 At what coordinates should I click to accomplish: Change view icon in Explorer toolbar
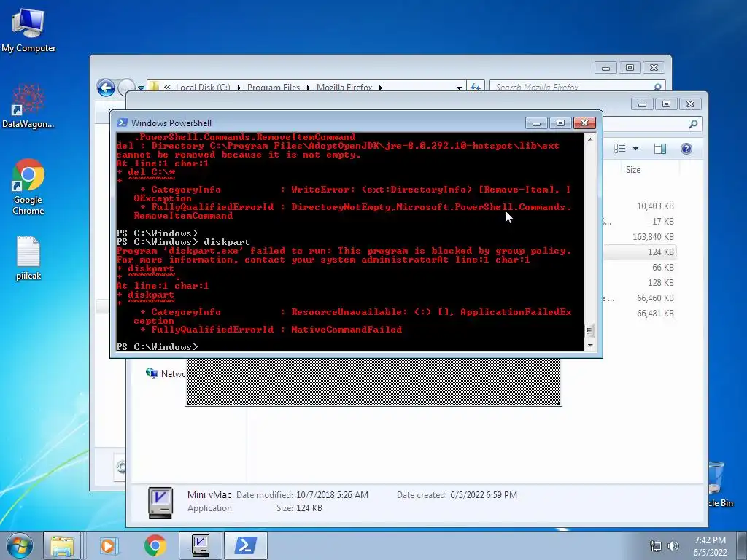coord(620,149)
